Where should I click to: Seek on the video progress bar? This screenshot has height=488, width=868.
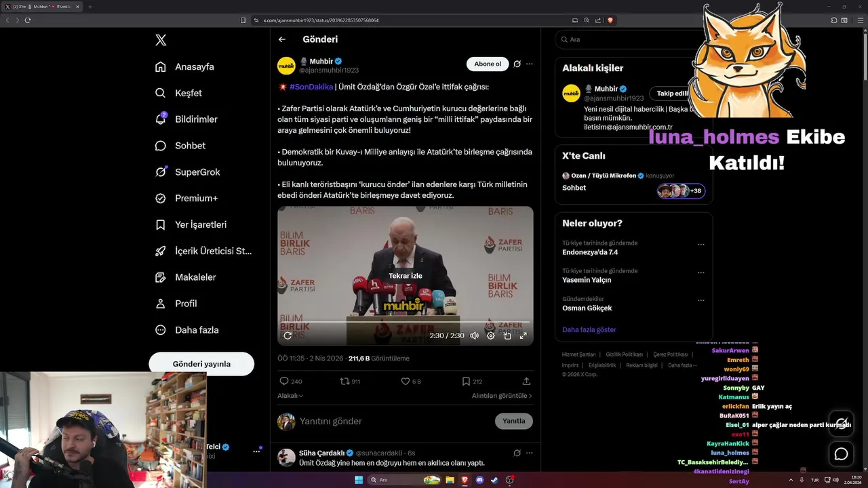click(406, 323)
